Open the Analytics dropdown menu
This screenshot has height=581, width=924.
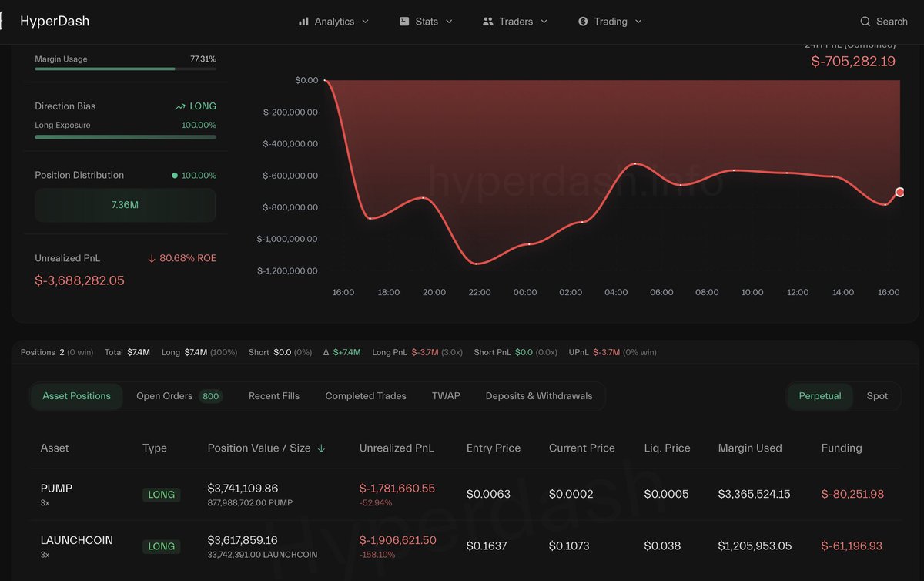334,22
